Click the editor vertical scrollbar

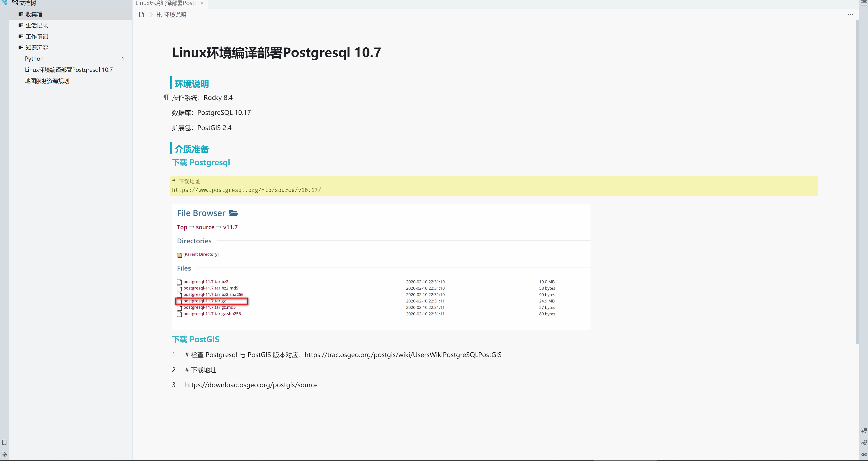point(858,182)
